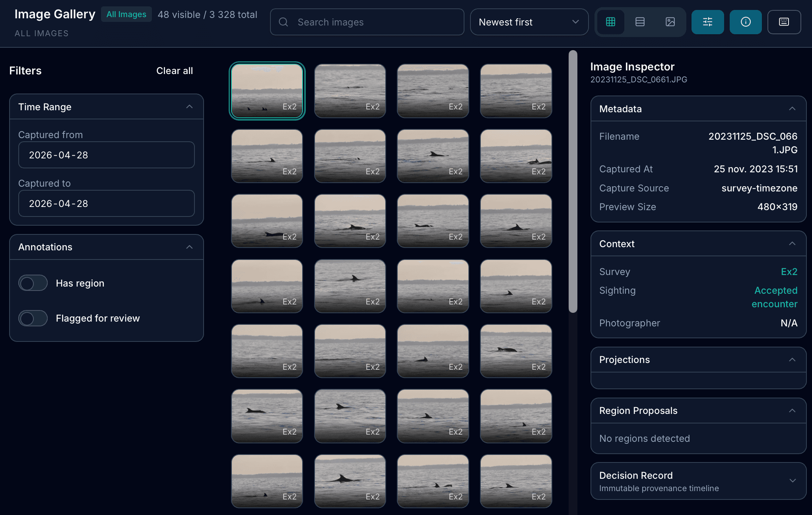Select third thumbnail in bottom row

433,481
